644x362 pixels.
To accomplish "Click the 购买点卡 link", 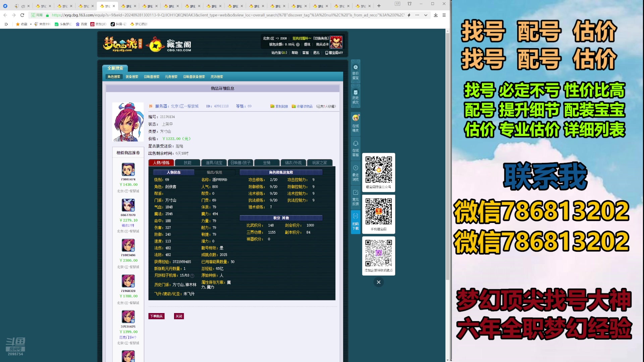I will point(322,45).
